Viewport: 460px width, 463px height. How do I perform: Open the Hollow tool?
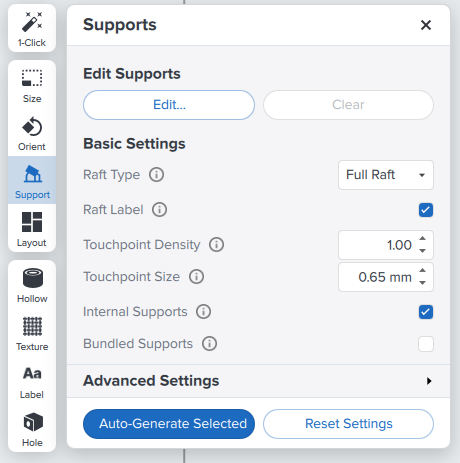tap(32, 284)
